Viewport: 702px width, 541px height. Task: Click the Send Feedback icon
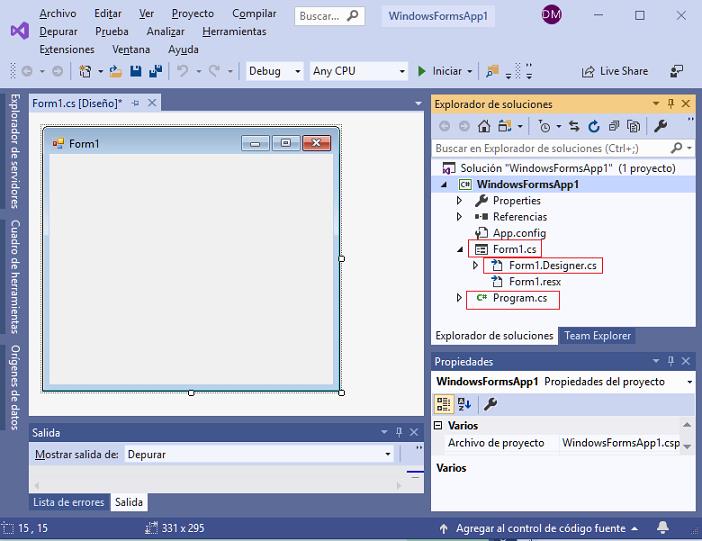click(676, 71)
